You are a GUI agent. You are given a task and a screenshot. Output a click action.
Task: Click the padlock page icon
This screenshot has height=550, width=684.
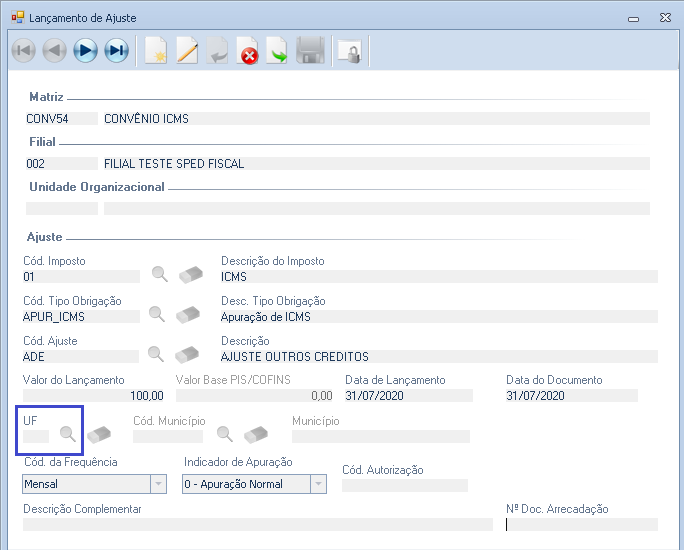[350, 51]
